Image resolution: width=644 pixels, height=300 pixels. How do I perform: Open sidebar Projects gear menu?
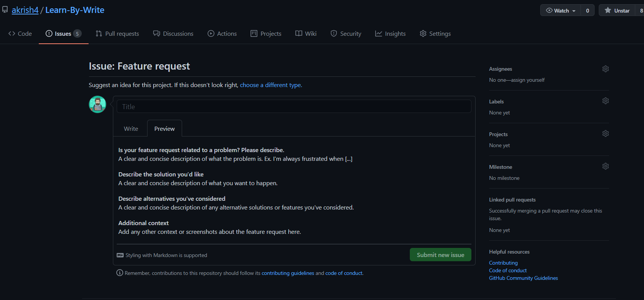coord(606,133)
